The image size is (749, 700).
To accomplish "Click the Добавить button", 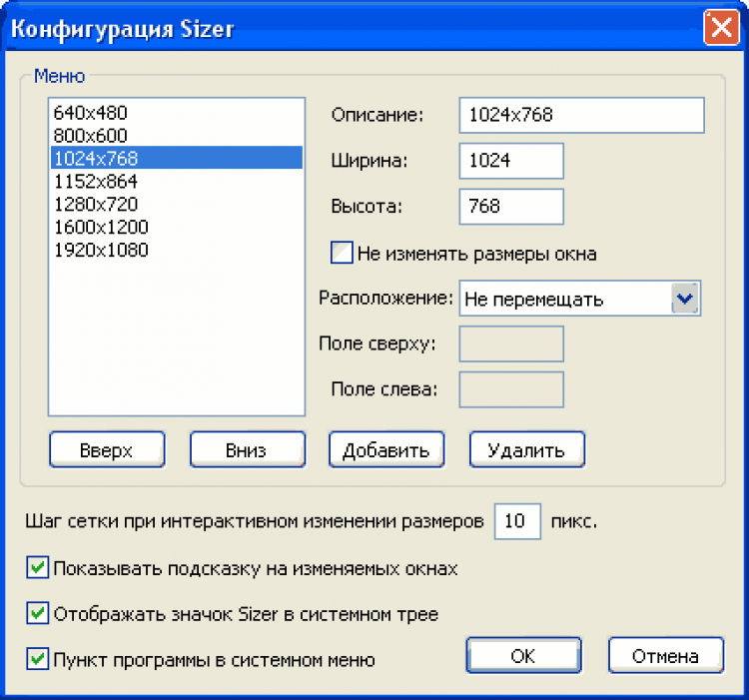I will pos(386,449).
